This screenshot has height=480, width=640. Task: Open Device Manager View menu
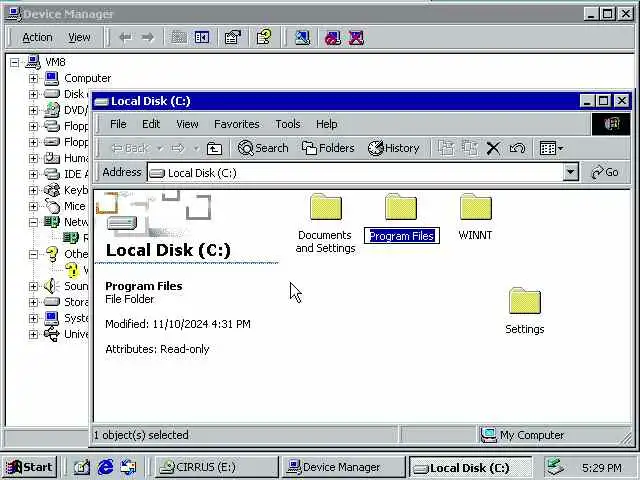(x=79, y=38)
